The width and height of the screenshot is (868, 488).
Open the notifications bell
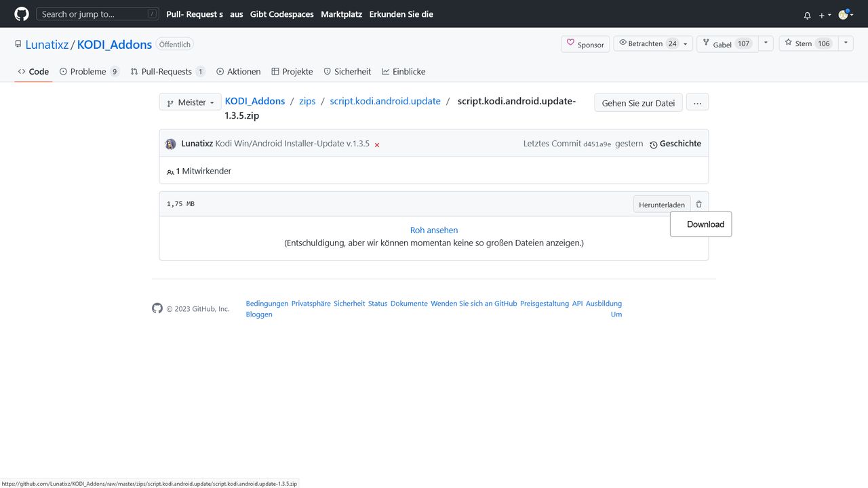807,15
